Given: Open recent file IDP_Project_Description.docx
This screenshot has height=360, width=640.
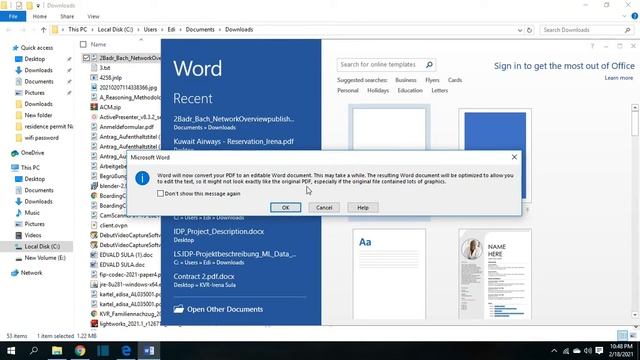Looking at the screenshot, I should (x=219, y=235).
